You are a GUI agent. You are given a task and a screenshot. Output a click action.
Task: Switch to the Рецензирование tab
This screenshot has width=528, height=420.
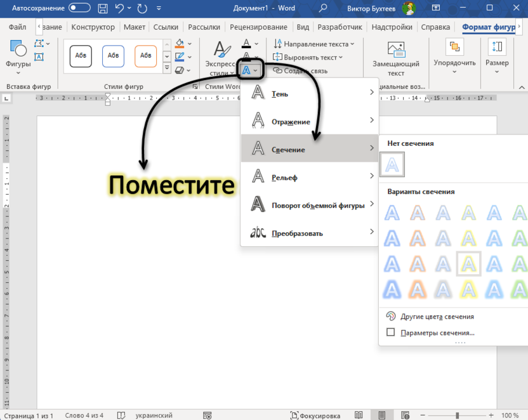(260, 27)
